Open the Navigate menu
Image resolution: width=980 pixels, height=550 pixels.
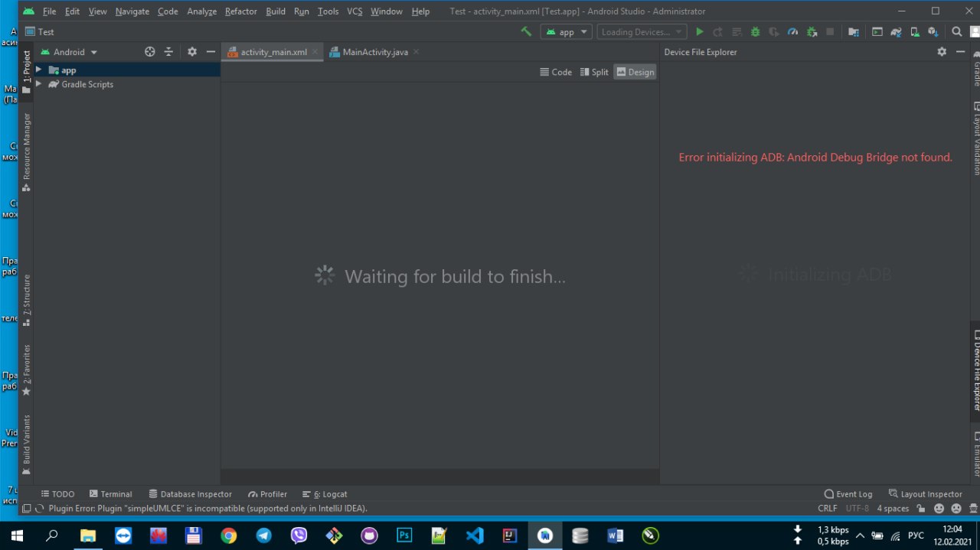tap(132, 11)
